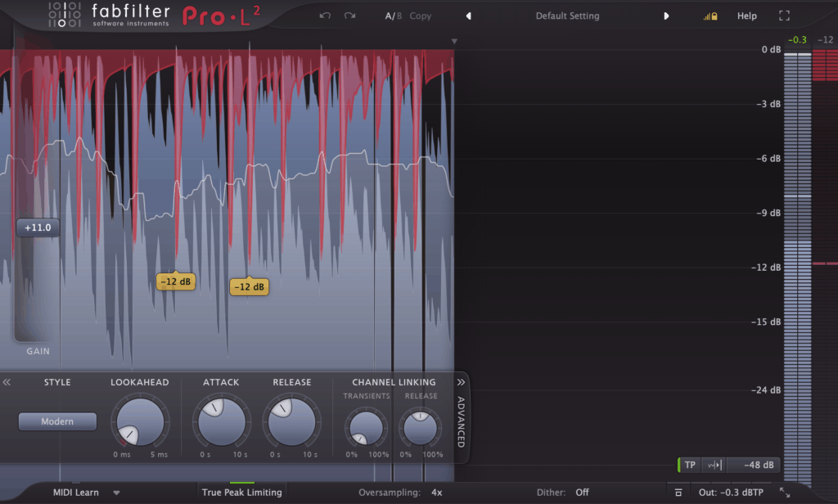The image size is (838, 504).
Task: Click the first -12 dB peak label
Action: pos(176,281)
